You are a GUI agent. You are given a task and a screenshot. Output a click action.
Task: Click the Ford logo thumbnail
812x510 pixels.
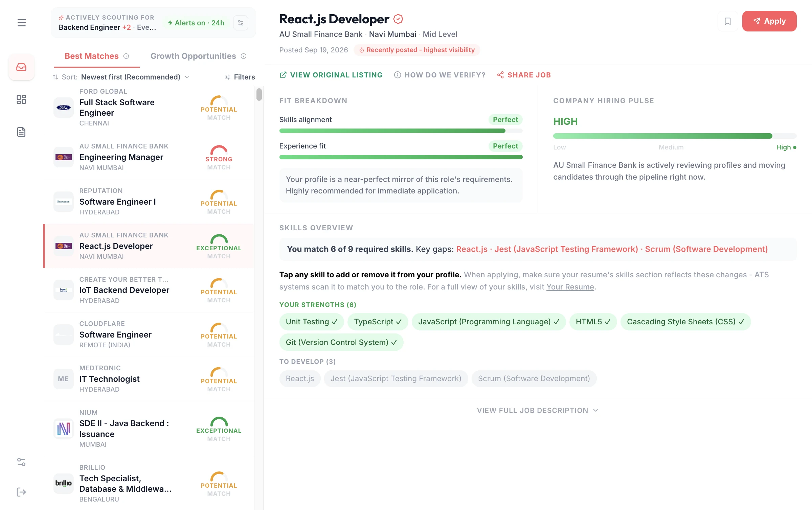point(64,108)
